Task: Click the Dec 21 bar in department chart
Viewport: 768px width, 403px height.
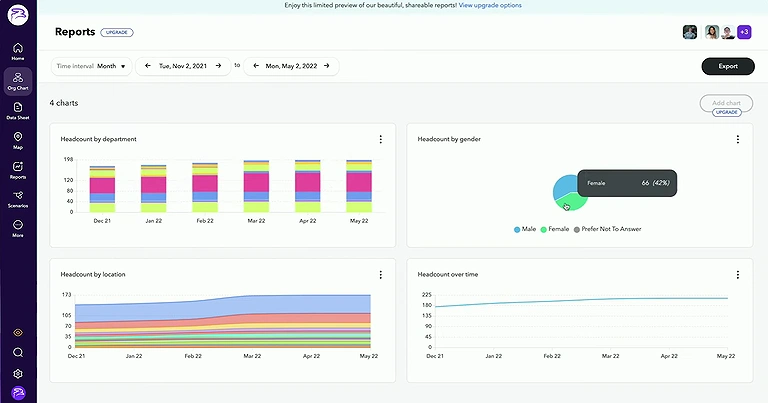Action: (x=102, y=189)
